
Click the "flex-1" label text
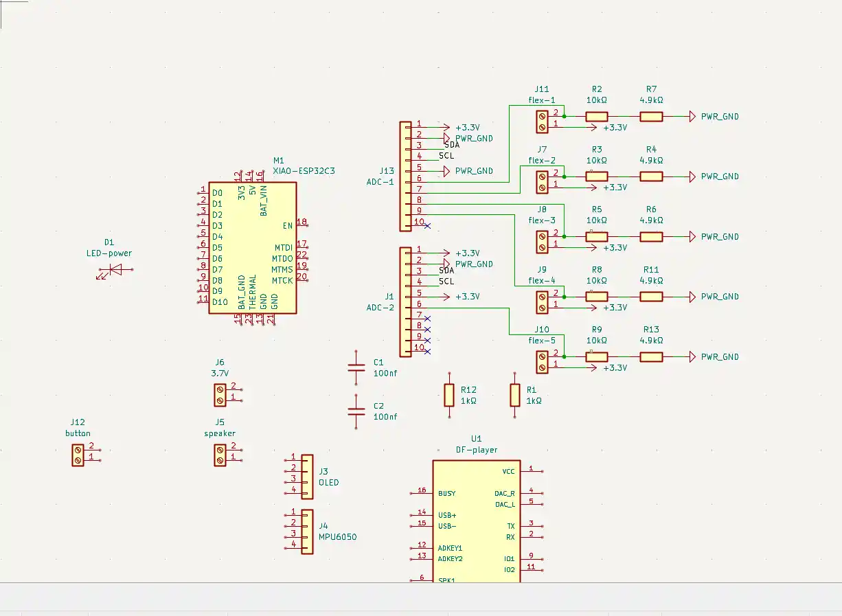click(x=542, y=100)
